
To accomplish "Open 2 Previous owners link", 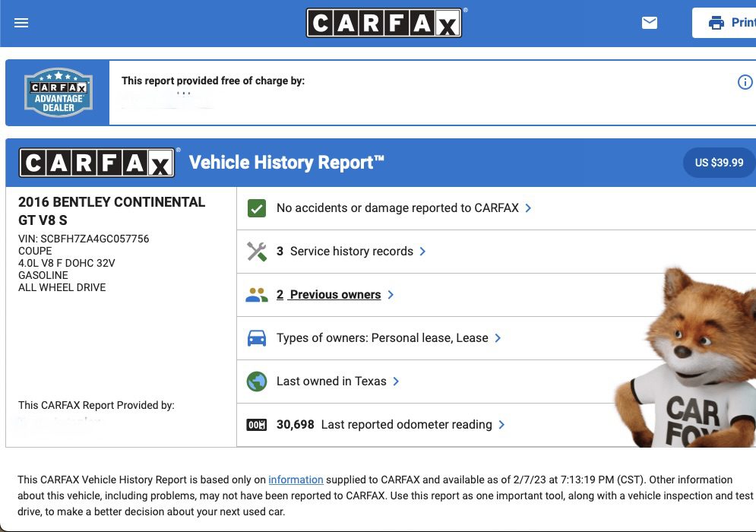I will (x=328, y=295).
